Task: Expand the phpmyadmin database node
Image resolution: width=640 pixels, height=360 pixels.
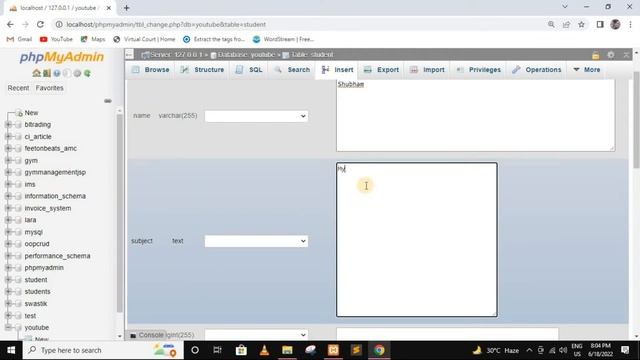Action: tap(8, 268)
